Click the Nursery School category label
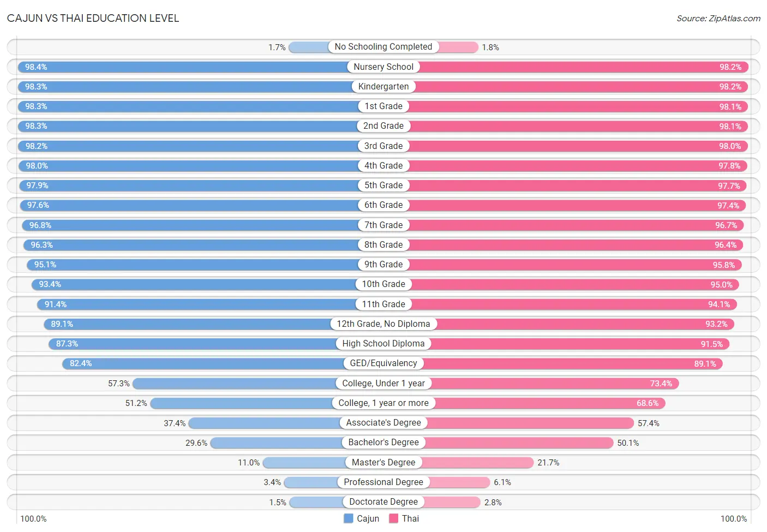Screen dimensions: 767x532 [383, 67]
